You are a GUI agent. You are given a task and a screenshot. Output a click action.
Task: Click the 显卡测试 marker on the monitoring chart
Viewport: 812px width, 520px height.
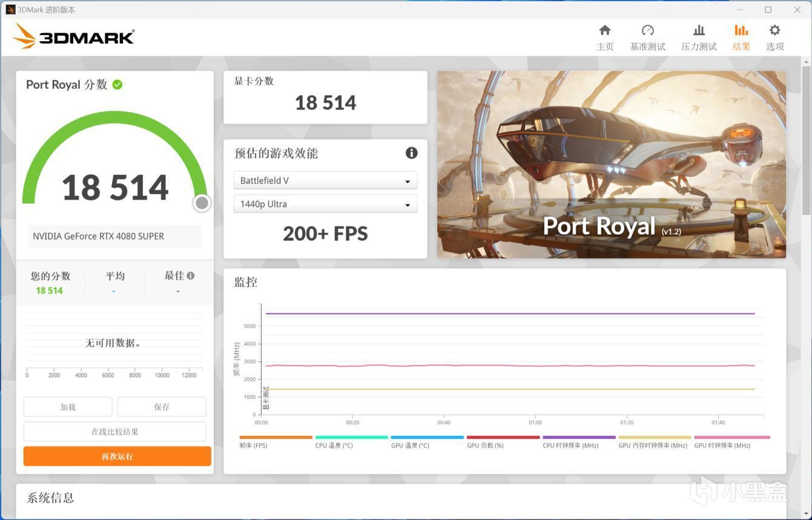[x=266, y=398]
